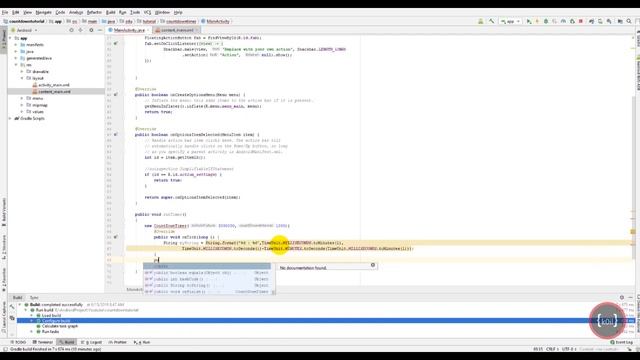Viewport: 640px width, 360px height.
Task: Click the Collapse All icon in Project panel
Action: coord(81,30)
